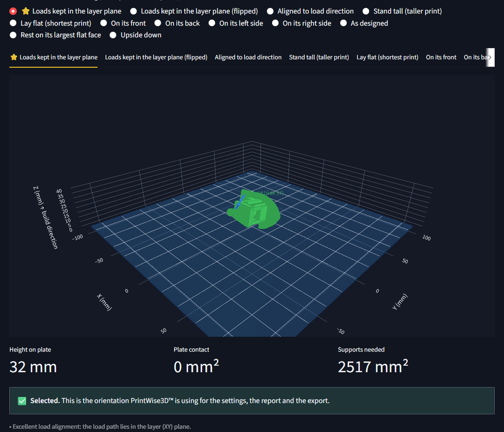Switch to the 'On its front' tab
The height and width of the screenshot is (432, 504).
[441, 57]
